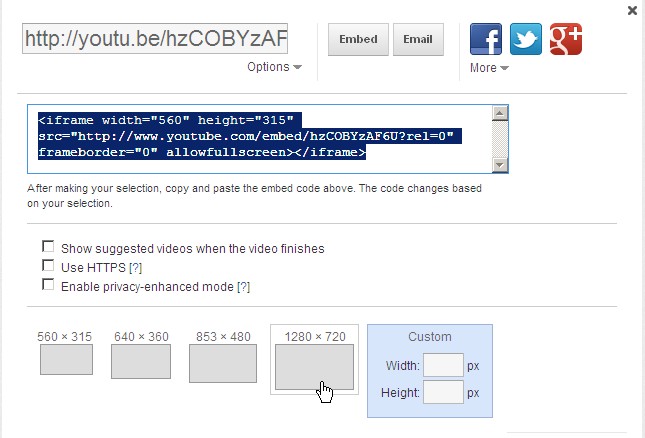Share the video on Facebook
Screen dimensions: 645x438
[x=486, y=39]
